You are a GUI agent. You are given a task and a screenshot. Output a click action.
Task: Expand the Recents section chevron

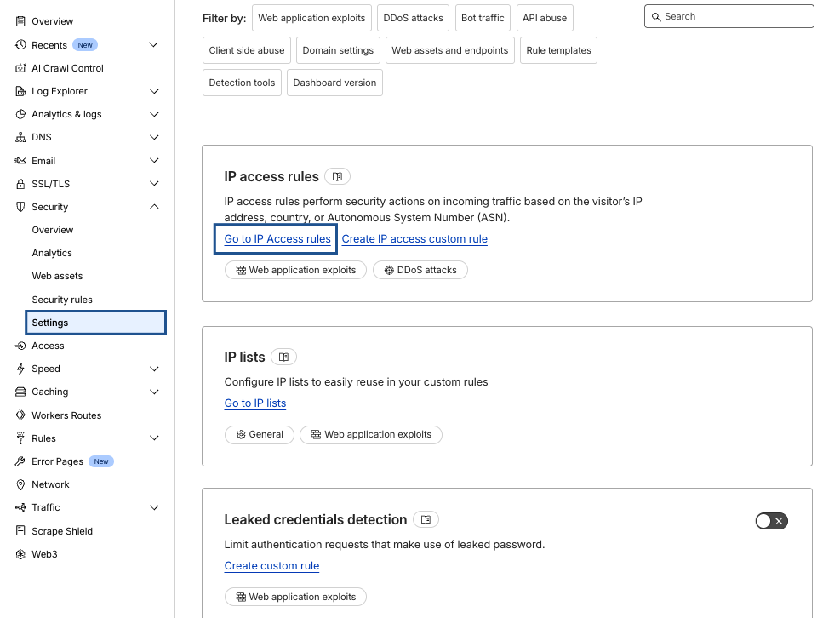click(x=154, y=44)
